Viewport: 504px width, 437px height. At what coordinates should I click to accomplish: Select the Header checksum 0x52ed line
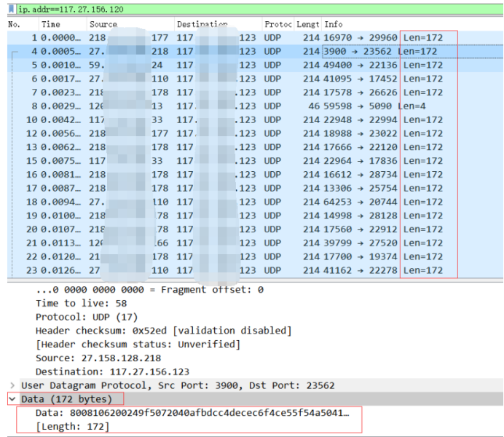click(164, 331)
